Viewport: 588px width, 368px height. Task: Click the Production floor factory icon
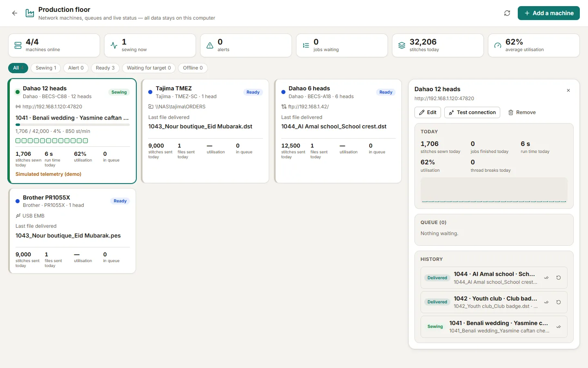[x=30, y=13]
